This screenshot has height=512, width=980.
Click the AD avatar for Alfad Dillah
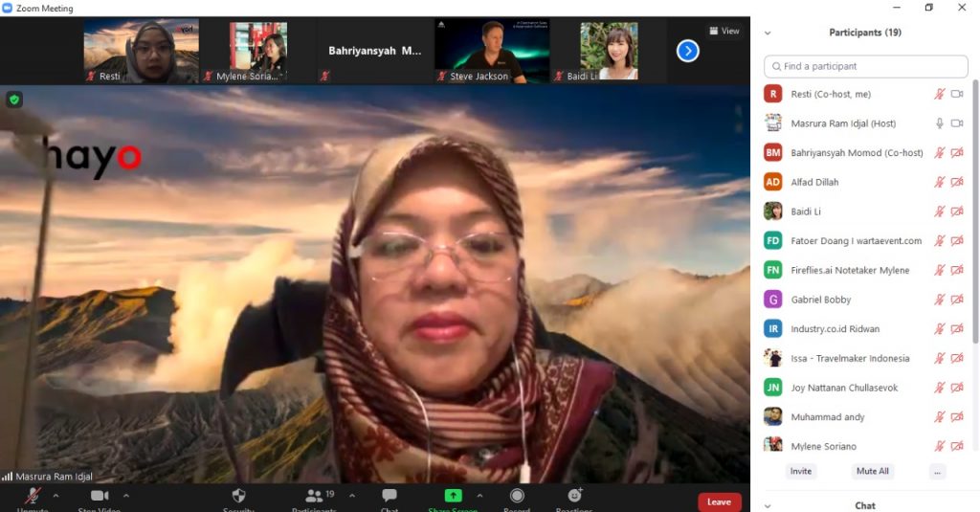coord(773,182)
